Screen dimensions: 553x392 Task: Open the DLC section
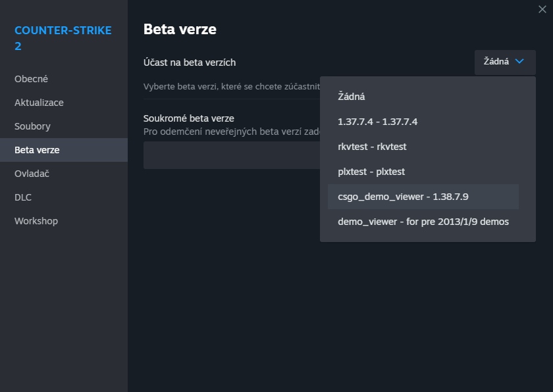(23, 197)
